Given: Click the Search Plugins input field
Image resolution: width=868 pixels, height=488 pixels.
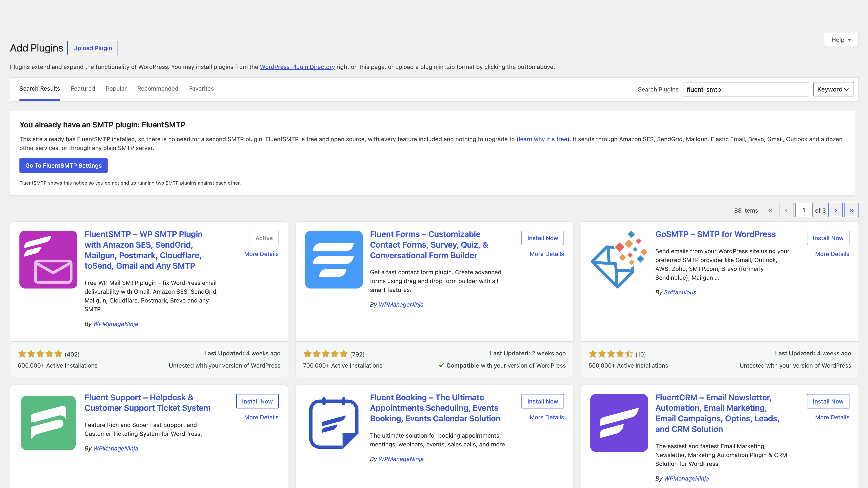Looking at the screenshot, I should coord(746,89).
